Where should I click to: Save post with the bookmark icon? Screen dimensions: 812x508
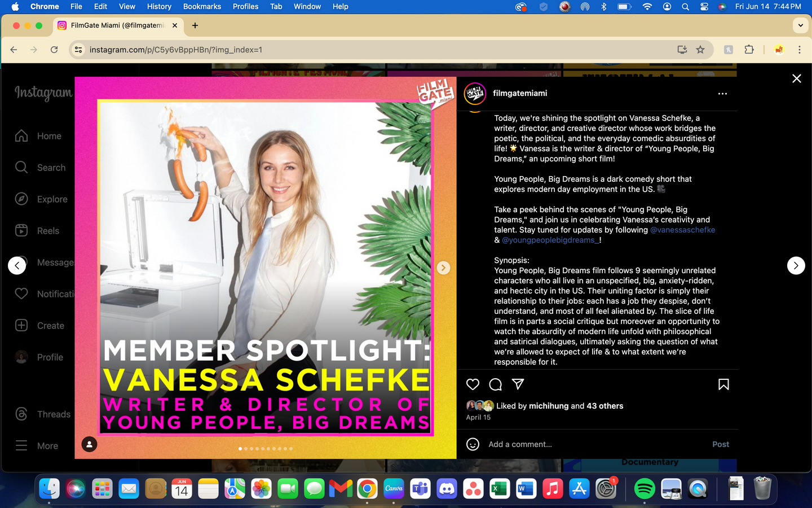tap(723, 384)
